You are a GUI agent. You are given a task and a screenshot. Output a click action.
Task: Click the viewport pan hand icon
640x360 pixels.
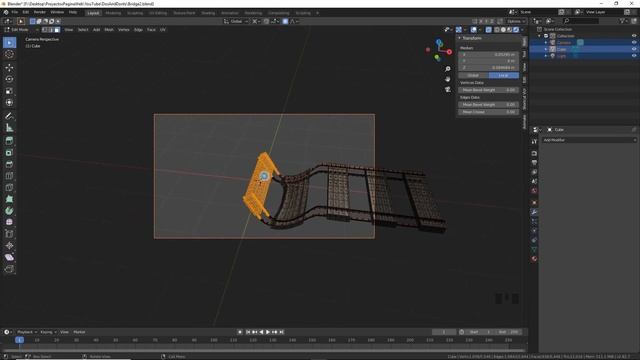pyautogui.click(x=448, y=79)
